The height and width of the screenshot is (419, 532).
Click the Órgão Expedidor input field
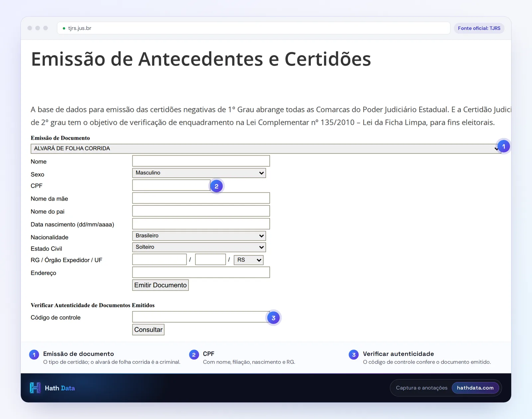(210, 259)
